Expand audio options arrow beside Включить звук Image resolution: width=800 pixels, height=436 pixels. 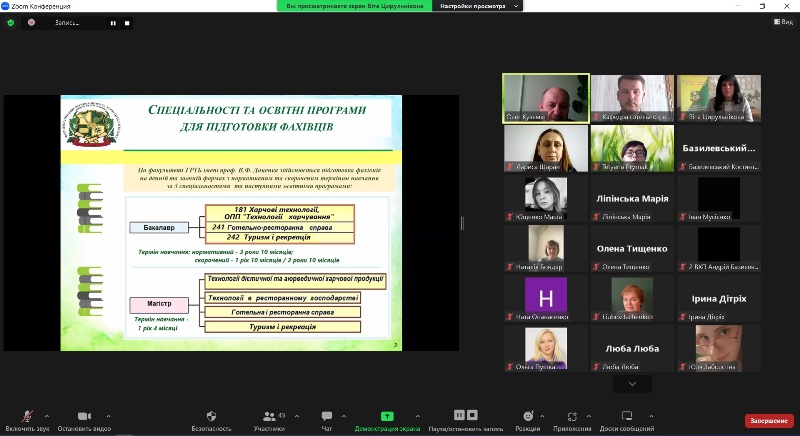point(47,416)
